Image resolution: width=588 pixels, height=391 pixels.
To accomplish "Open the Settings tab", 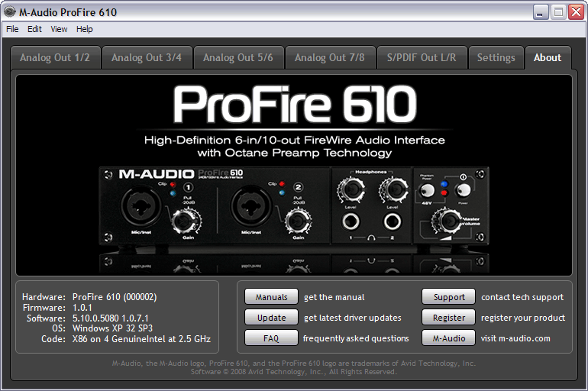I will coord(496,58).
